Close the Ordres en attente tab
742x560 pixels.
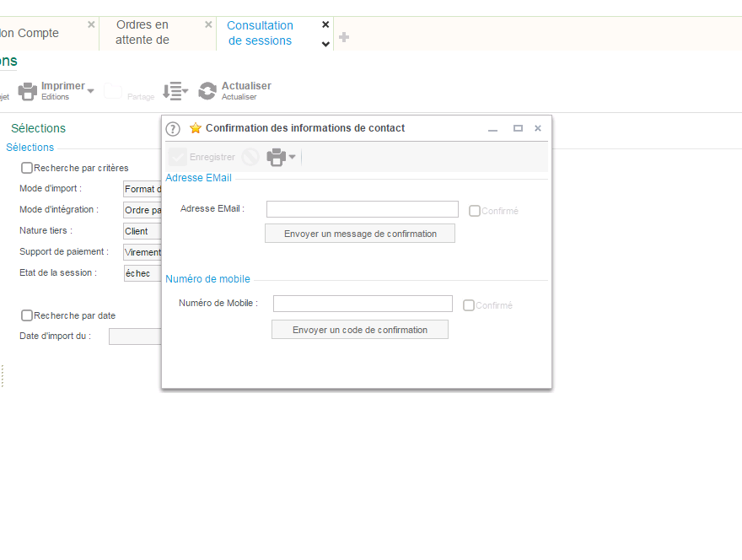click(x=208, y=24)
